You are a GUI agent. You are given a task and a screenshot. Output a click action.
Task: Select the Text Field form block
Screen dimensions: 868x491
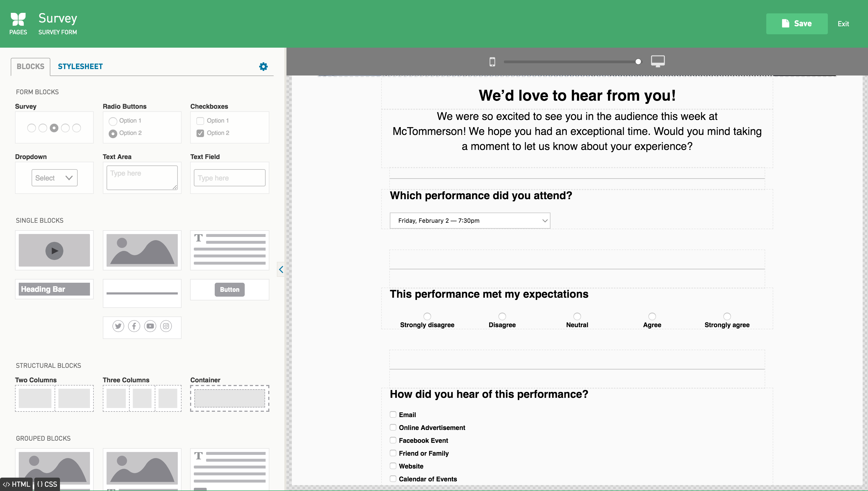click(x=230, y=178)
